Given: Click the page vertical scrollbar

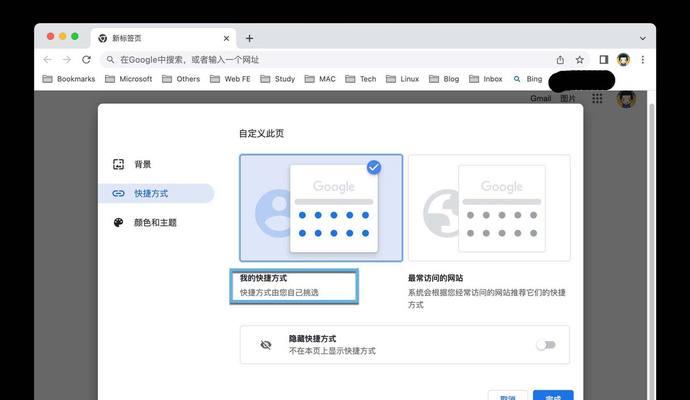Looking at the screenshot, I should point(651,251).
